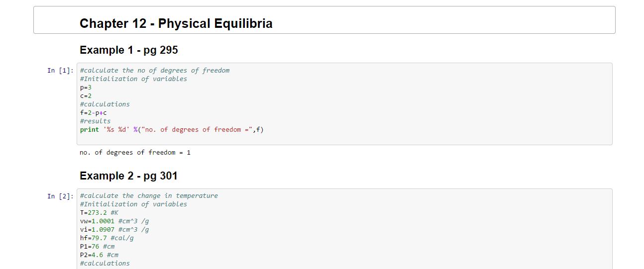Click the P2=4.6 variable line
Screen dimensions: 644x269
[99, 255]
